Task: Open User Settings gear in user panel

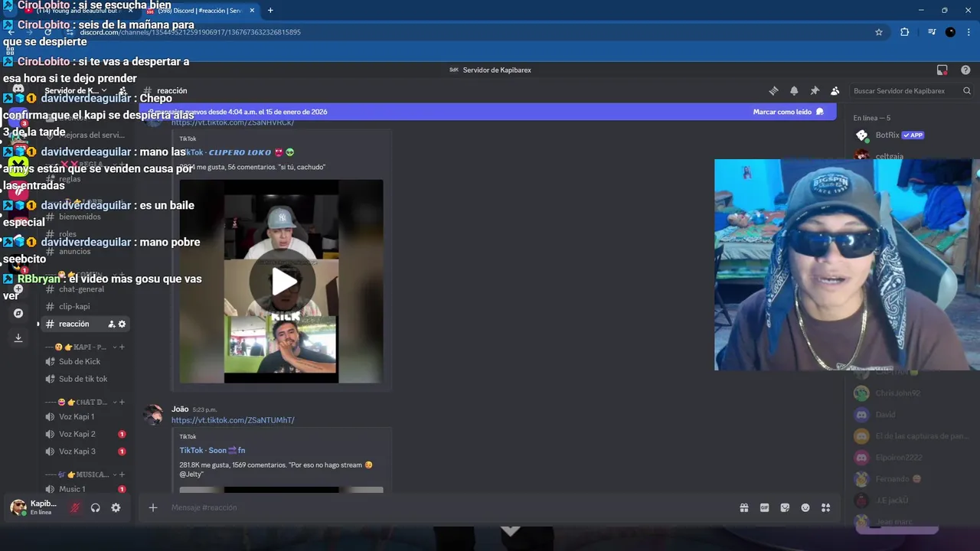Action: click(x=116, y=507)
